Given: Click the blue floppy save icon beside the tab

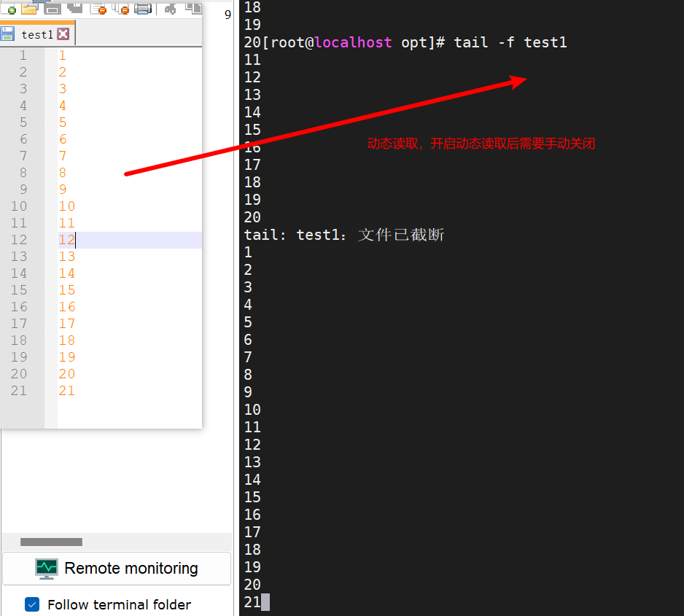Looking at the screenshot, I should [7, 34].
